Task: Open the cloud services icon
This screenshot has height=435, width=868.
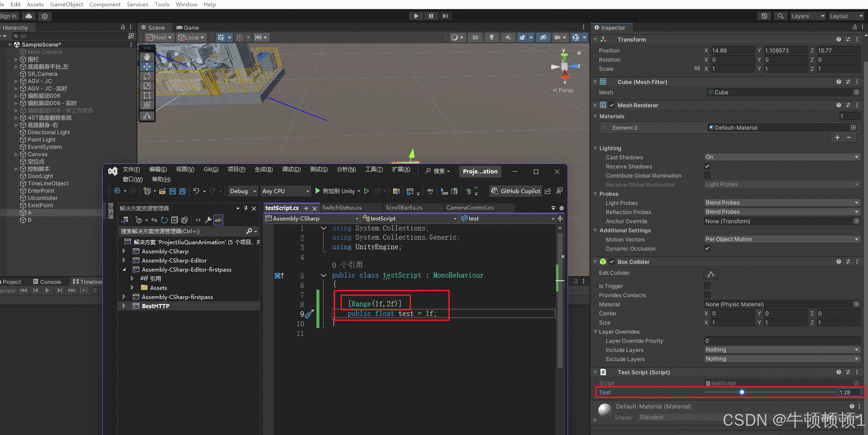Action: point(29,16)
